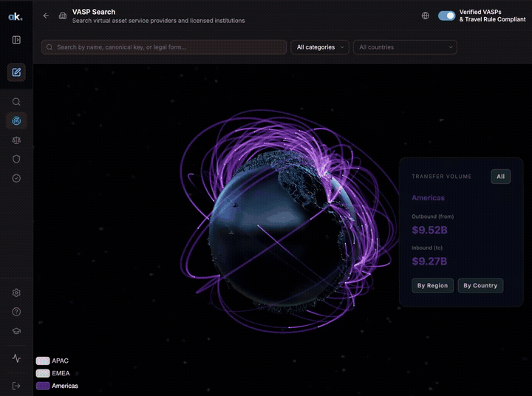Click the TRANSFER VOLUME card label
This screenshot has width=532, height=396.
pyautogui.click(x=441, y=177)
